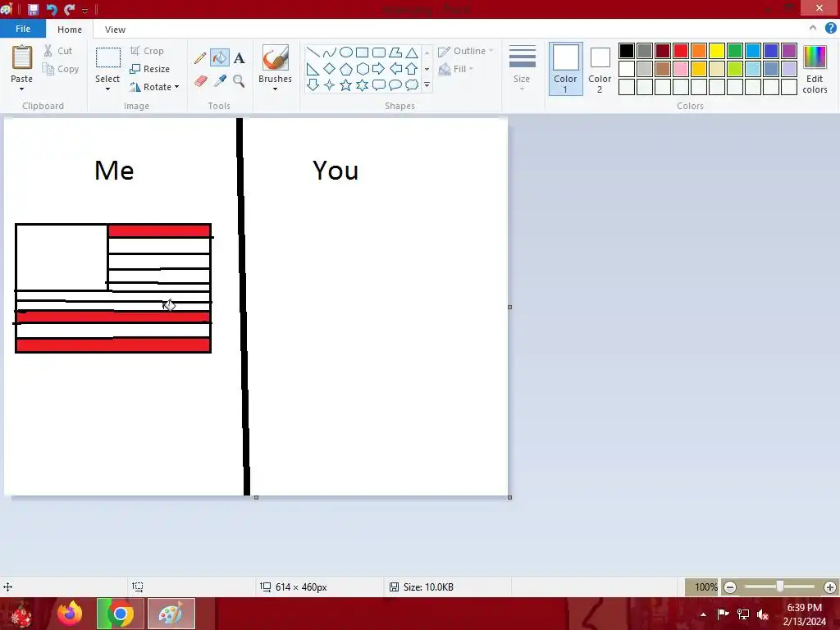This screenshot has width=840, height=630.
Task: Pick the green color swatch
Action: click(735, 51)
